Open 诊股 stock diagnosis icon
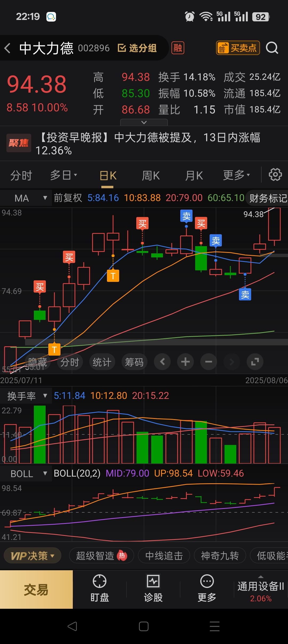288x644 pixels. [153, 589]
